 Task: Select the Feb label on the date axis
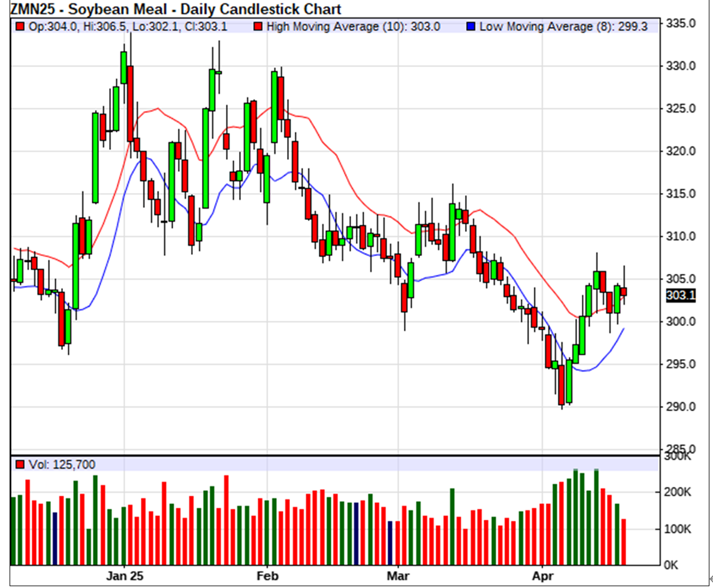267,576
